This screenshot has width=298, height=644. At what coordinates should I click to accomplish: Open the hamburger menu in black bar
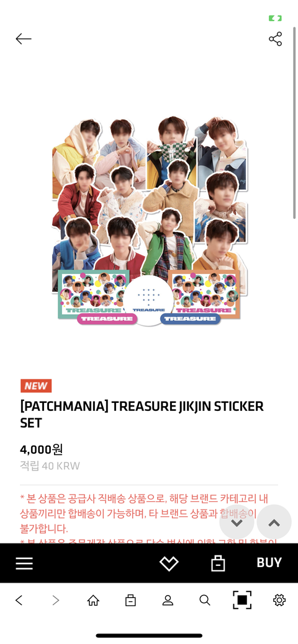[24, 563]
